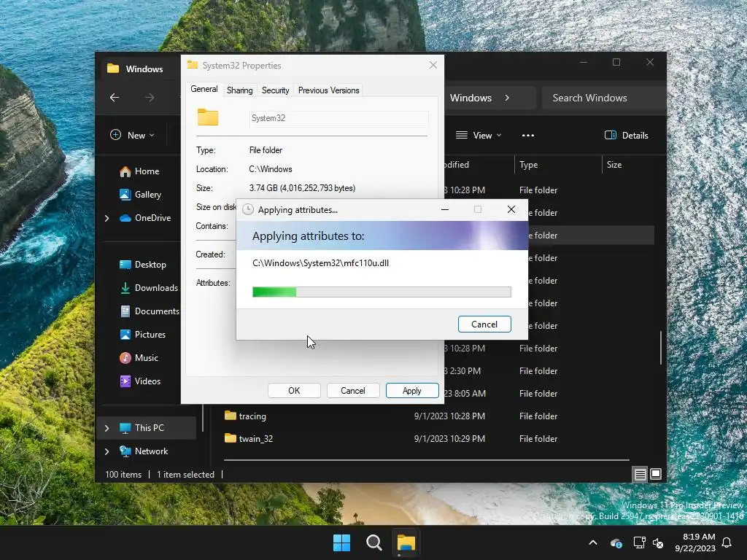Viewport: 747px width, 560px height.
Task: Click the horizontal scrollbar in file list
Action: point(426,460)
